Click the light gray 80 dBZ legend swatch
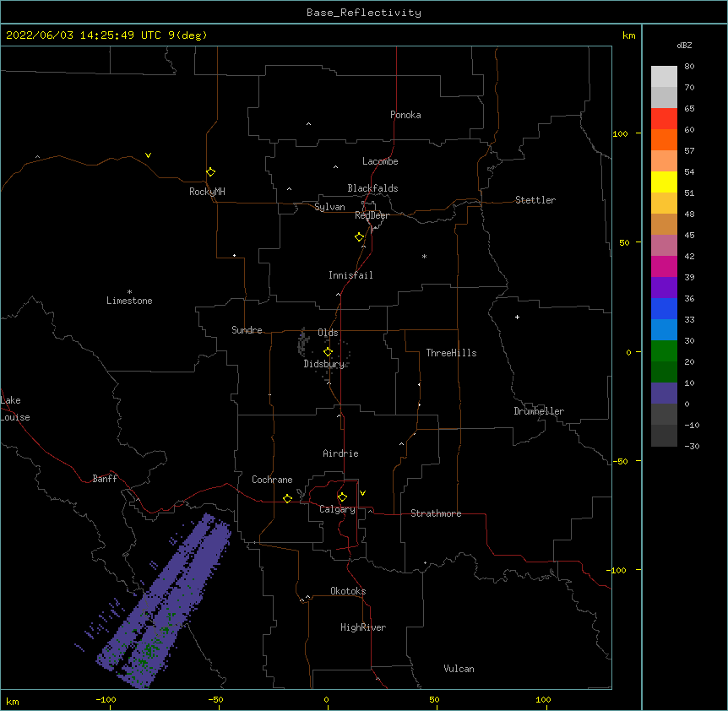This screenshot has width=728, height=711. 664,76
